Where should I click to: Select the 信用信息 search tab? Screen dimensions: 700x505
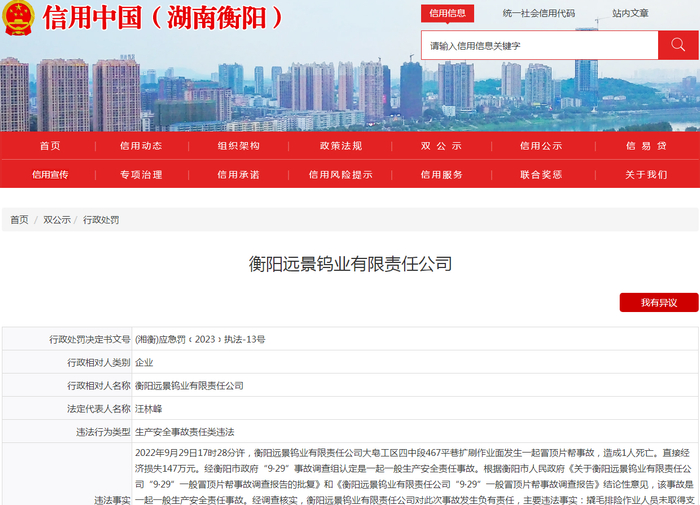[x=447, y=13]
